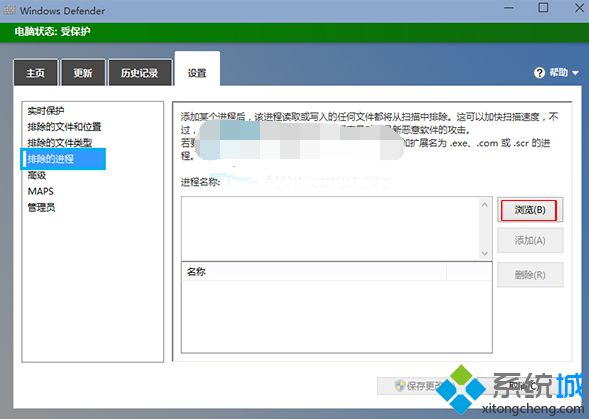Image resolution: width=589 pixels, height=419 pixels.
Task: Minimize the Windows Defender window
Action: click(x=509, y=8)
